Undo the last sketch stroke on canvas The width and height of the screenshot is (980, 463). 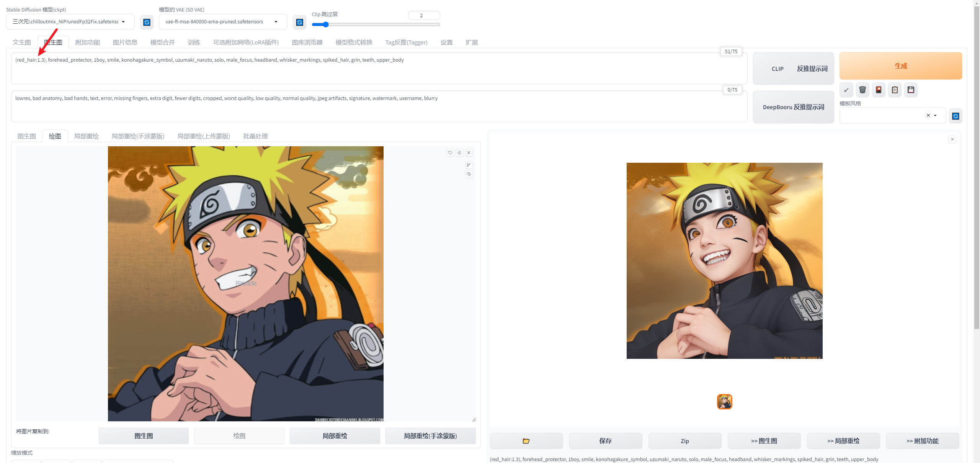(450, 152)
